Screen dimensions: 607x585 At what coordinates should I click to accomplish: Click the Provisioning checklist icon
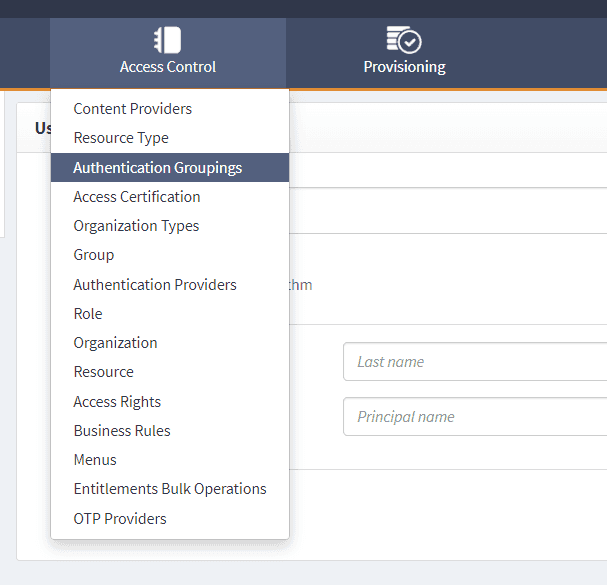(404, 40)
